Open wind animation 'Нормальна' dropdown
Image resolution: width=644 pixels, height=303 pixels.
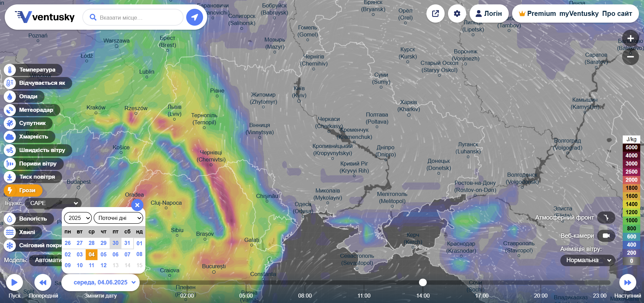coord(588,260)
